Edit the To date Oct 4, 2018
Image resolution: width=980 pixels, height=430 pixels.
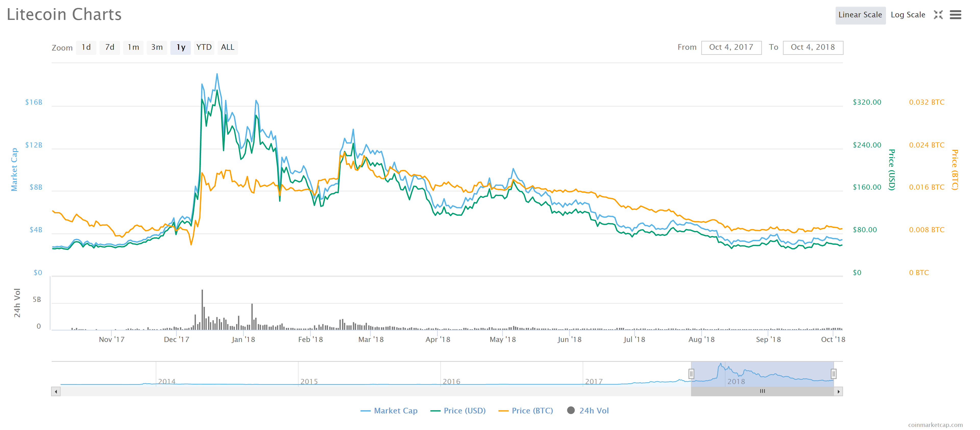pos(813,47)
